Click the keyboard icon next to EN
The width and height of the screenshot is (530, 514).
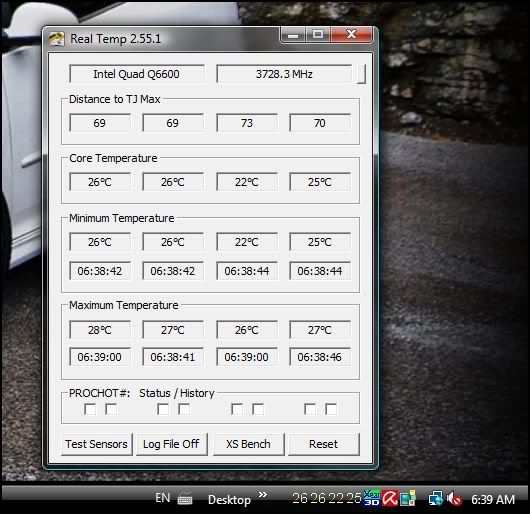point(185,499)
